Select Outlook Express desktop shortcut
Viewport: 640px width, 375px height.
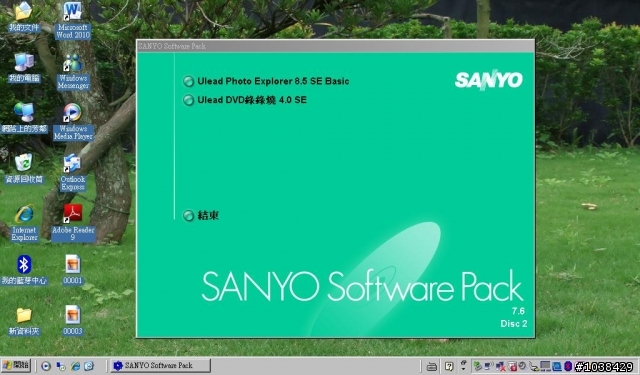point(73,173)
